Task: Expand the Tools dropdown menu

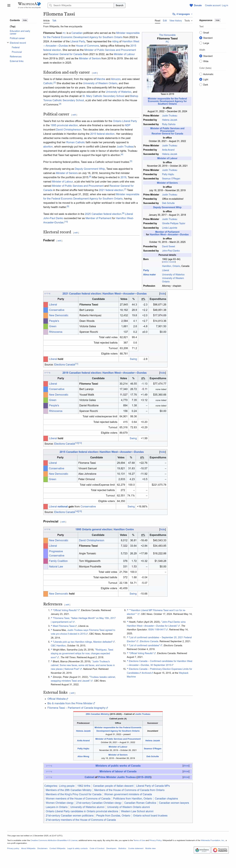Action: click(x=188, y=21)
